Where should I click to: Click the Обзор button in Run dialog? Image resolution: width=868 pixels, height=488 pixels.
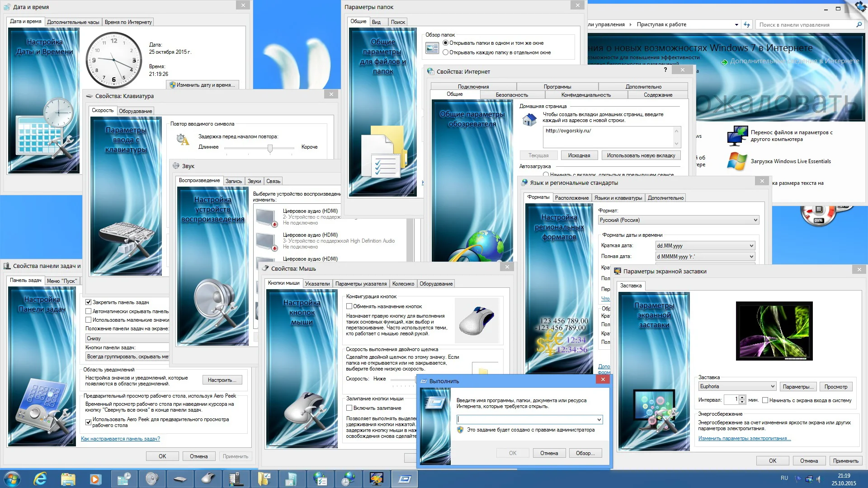[585, 453]
